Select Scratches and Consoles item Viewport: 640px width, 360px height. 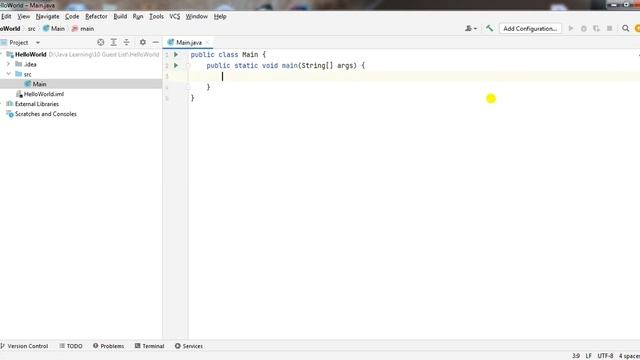tap(45, 114)
